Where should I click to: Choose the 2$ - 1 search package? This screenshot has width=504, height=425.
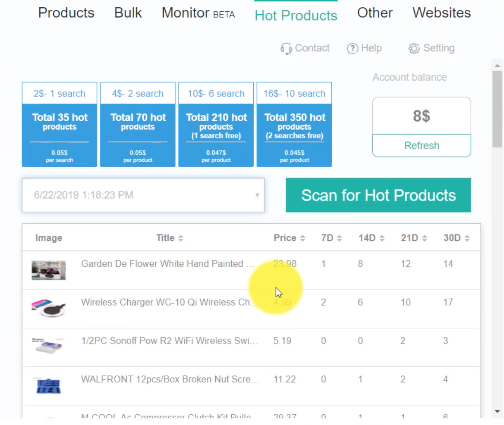(60, 124)
